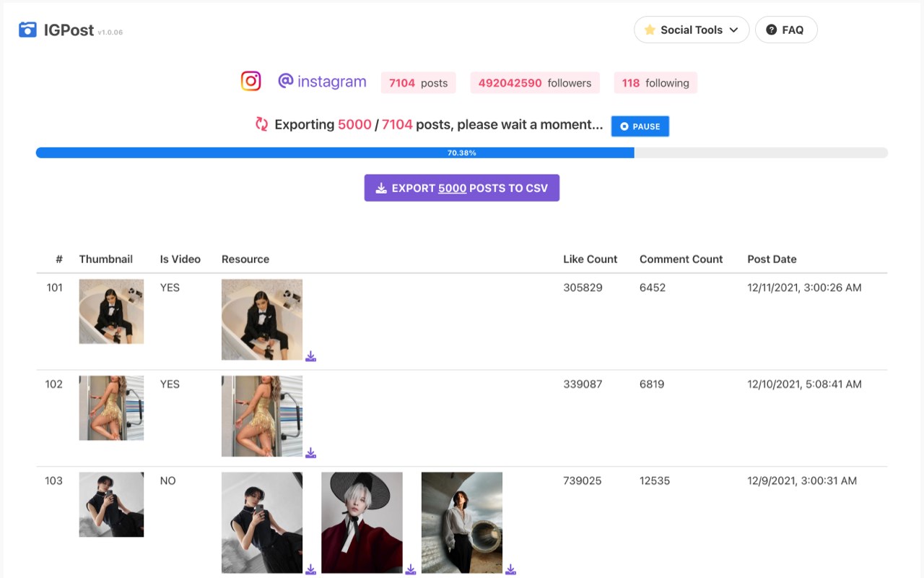Open thumbnail of post 103
Screen dimensions: 924x578
[111, 504]
